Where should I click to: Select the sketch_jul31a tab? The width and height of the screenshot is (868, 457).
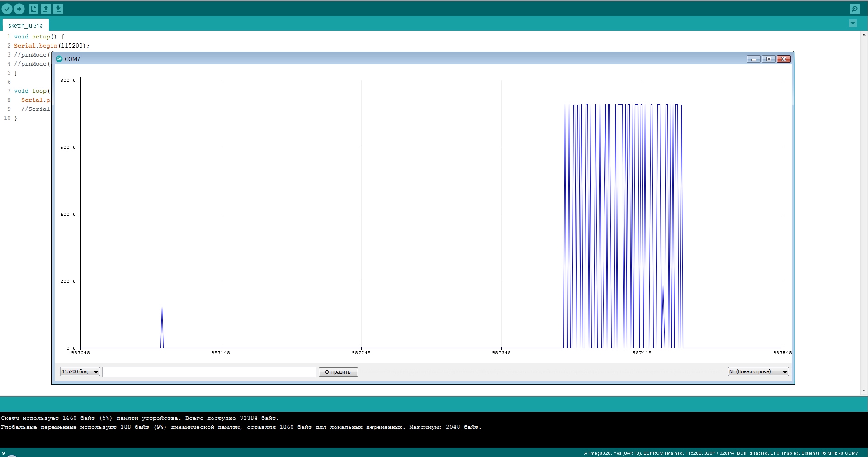[26, 25]
